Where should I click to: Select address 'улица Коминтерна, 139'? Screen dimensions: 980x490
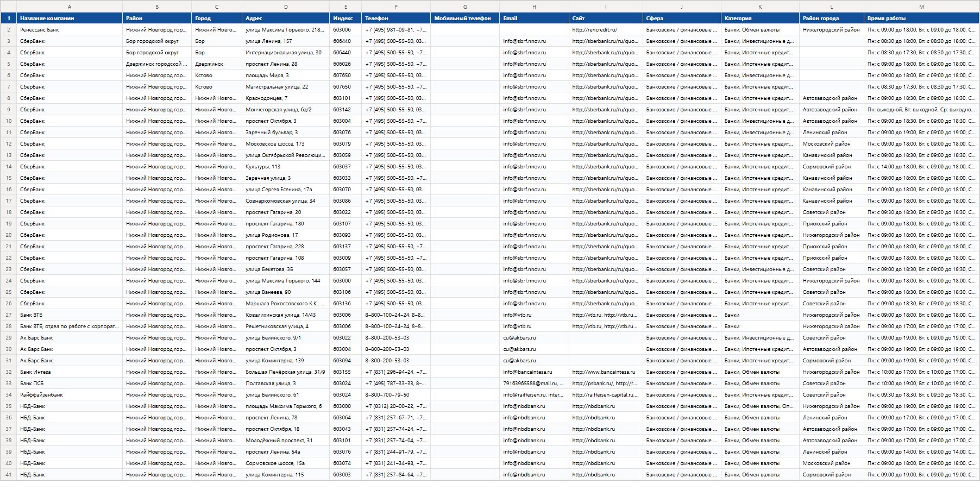click(x=286, y=361)
